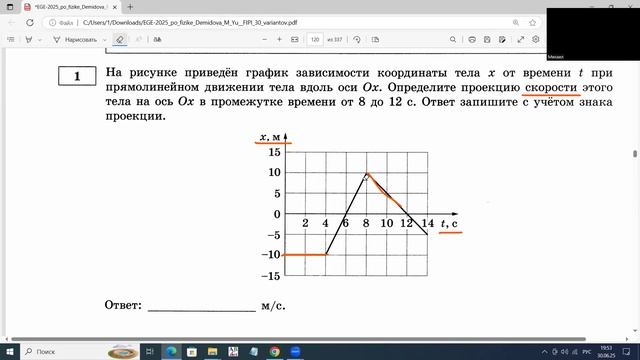640x360 pixels.
Task: Click the t, с axis label
Action: tap(449, 224)
